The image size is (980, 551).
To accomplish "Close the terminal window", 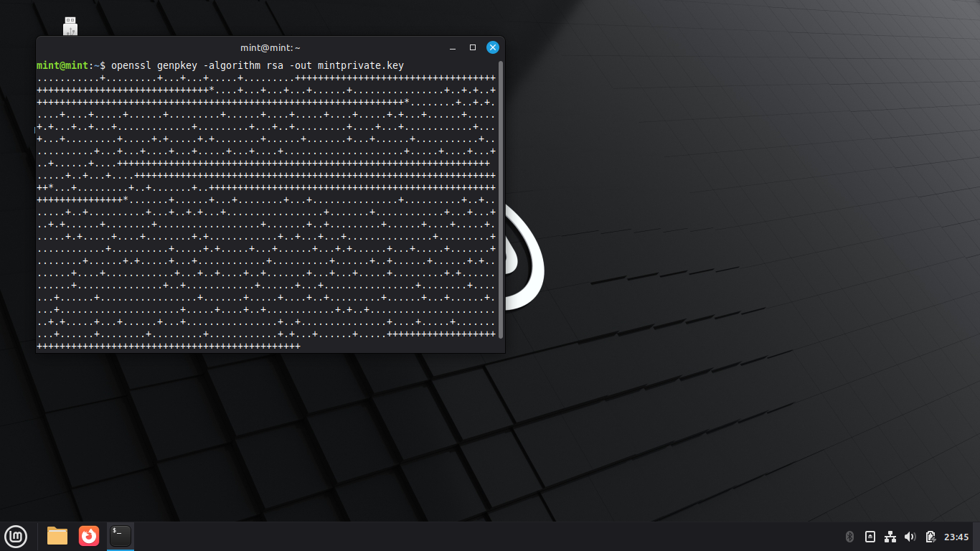I will (x=493, y=47).
